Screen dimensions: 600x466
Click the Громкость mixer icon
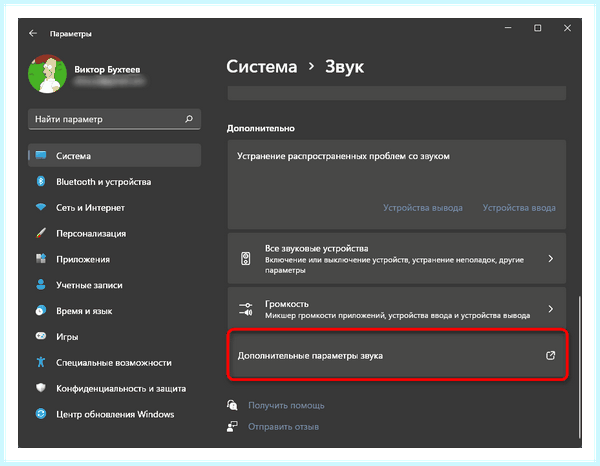[x=246, y=309]
